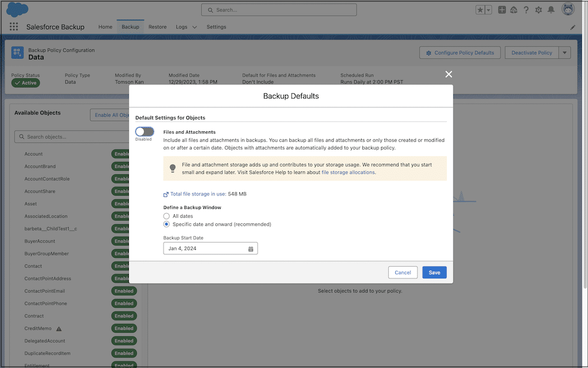Close the Backup Defaults dialog with X
Viewport: 588px width, 368px height.
(x=449, y=74)
